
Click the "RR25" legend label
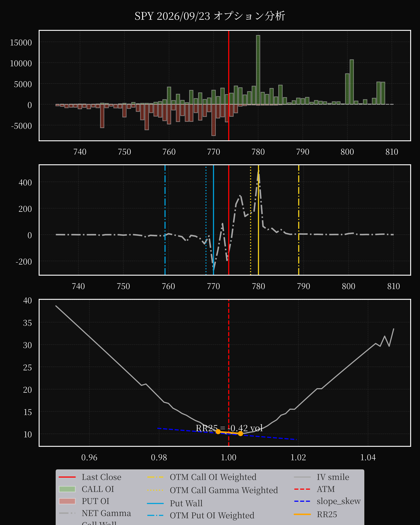click(x=327, y=514)
